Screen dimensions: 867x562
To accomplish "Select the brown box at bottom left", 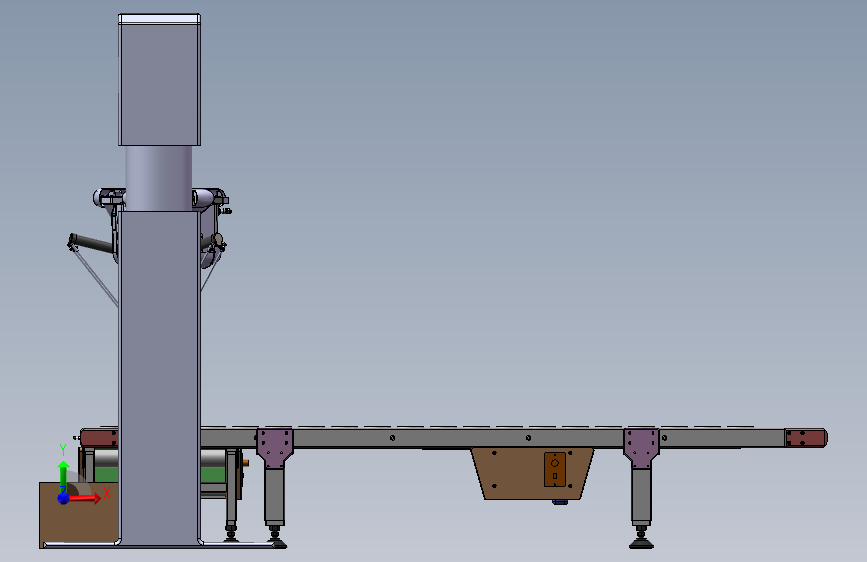I will 78,524.
